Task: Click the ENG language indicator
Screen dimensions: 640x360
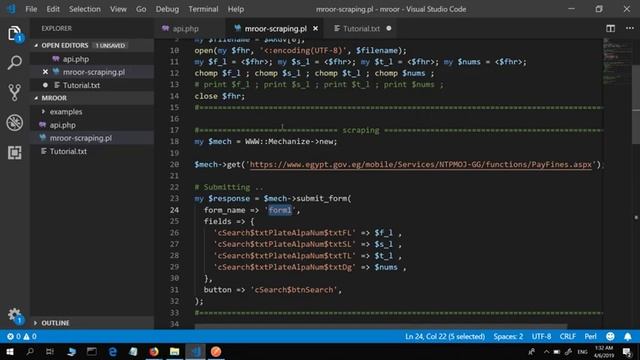Action: click(x=582, y=351)
